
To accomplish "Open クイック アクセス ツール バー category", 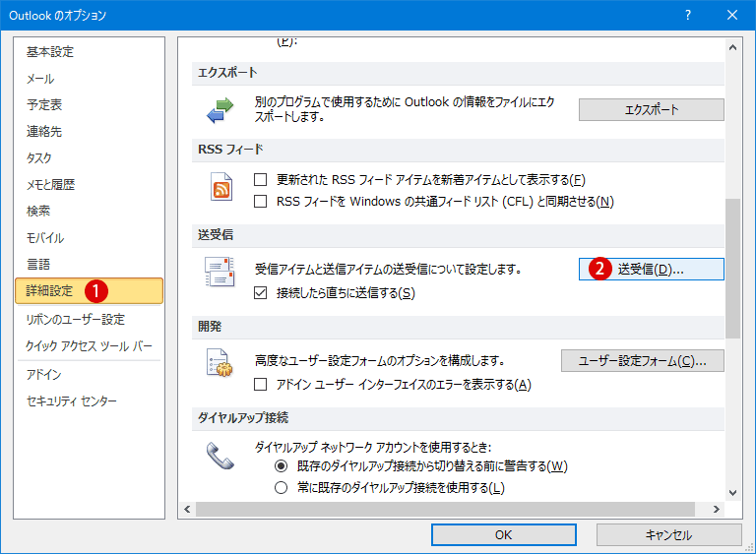I will click(90, 345).
